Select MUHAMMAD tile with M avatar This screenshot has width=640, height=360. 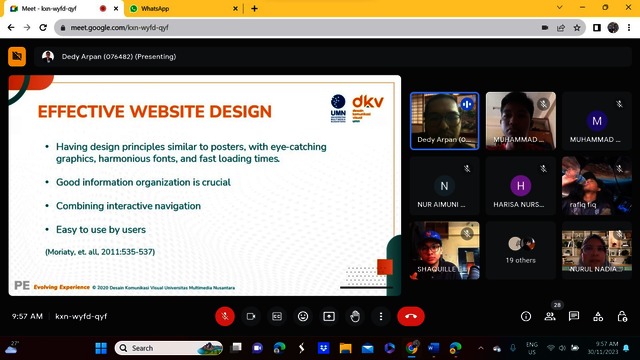(x=597, y=121)
